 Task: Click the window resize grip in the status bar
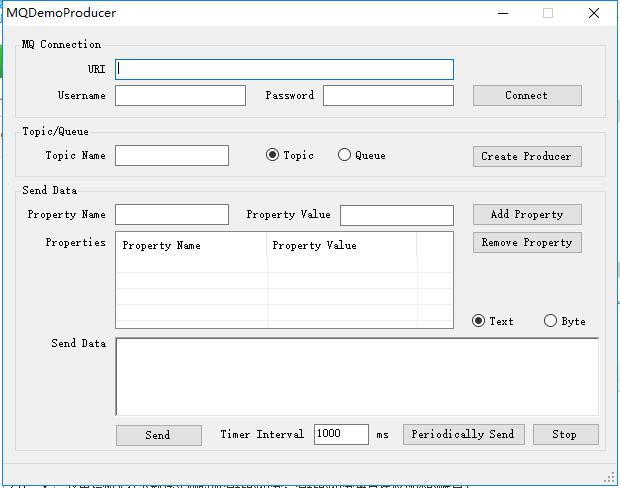(x=609, y=478)
